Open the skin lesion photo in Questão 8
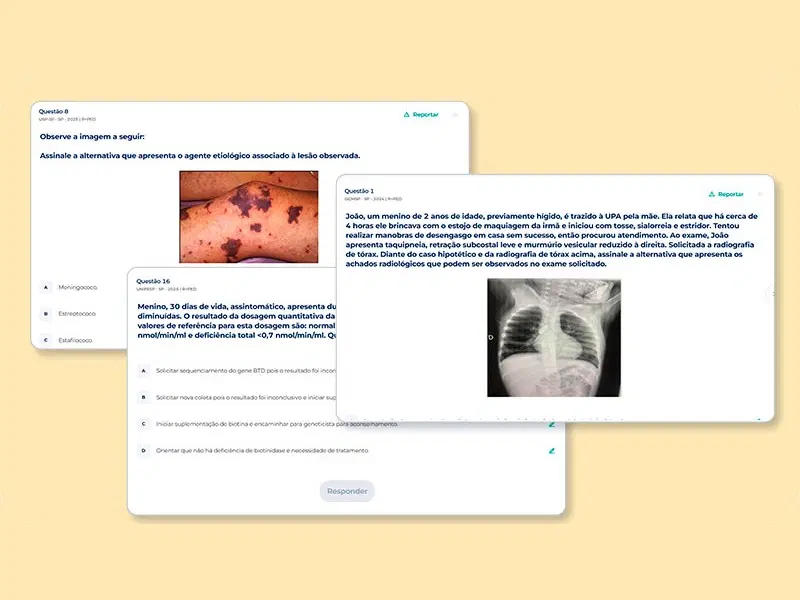Viewport: 800px width, 600px height. coord(248,217)
